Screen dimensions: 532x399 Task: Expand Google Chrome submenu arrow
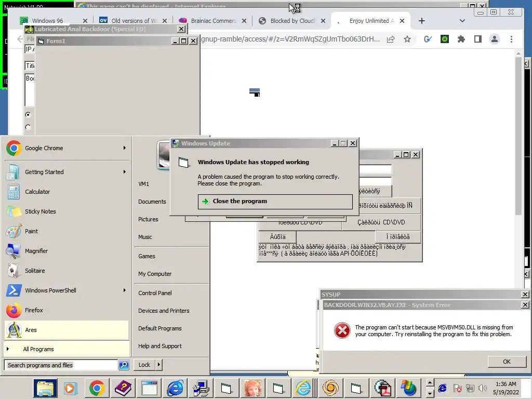pyautogui.click(x=125, y=148)
